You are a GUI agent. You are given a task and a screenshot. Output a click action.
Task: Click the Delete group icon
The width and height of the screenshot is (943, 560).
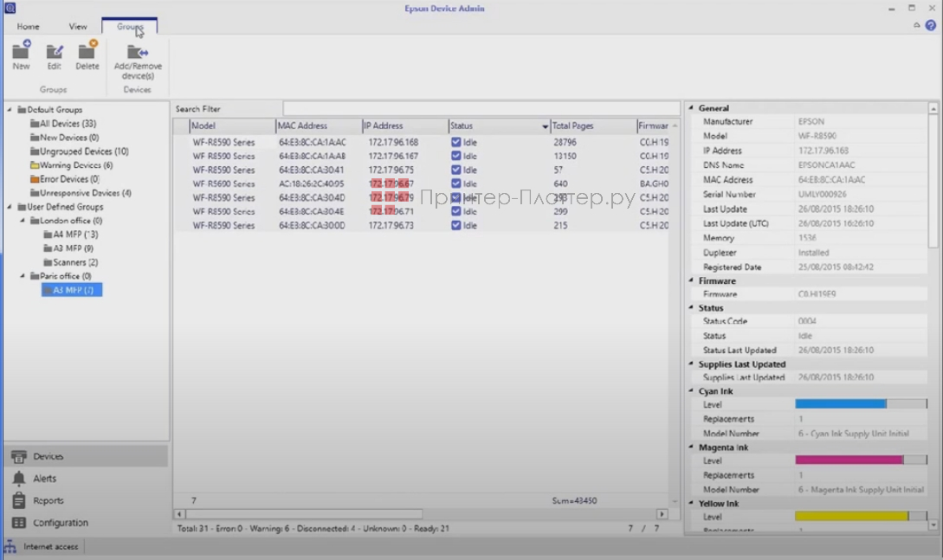(x=87, y=51)
